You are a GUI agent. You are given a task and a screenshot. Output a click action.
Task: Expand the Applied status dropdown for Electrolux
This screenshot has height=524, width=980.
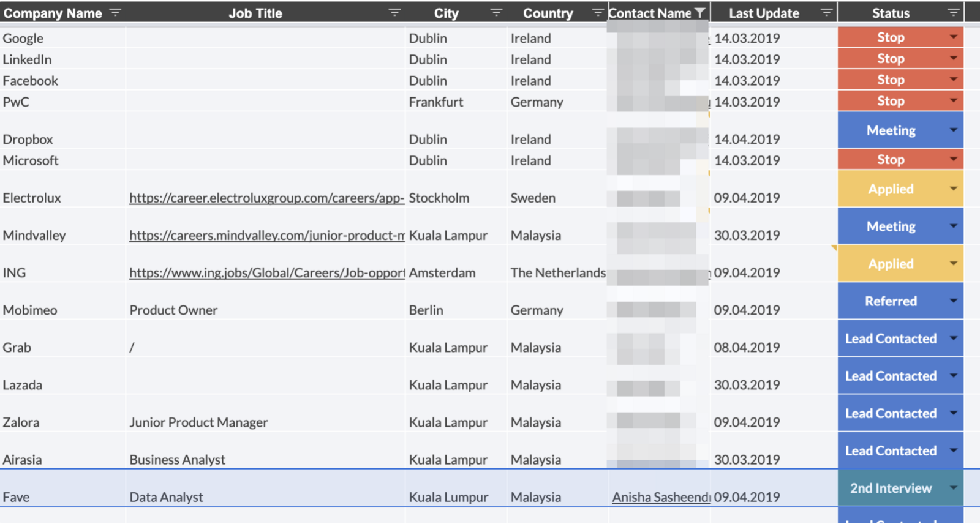pos(953,189)
